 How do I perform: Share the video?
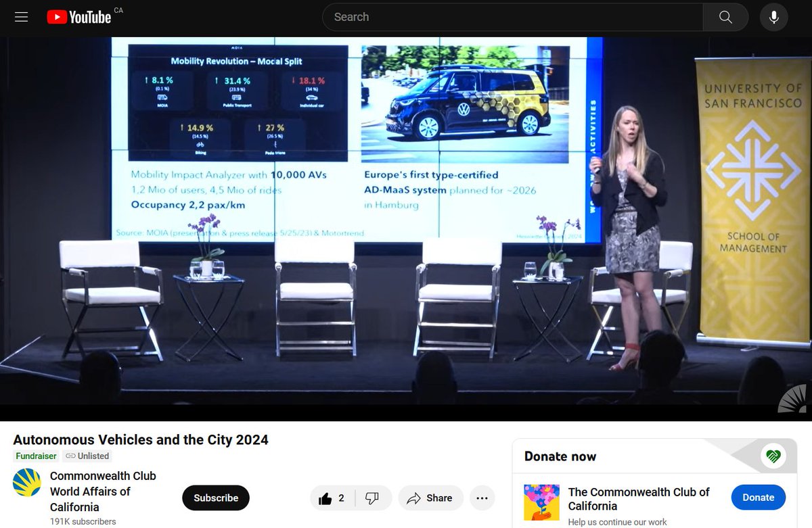pyautogui.click(x=430, y=498)
